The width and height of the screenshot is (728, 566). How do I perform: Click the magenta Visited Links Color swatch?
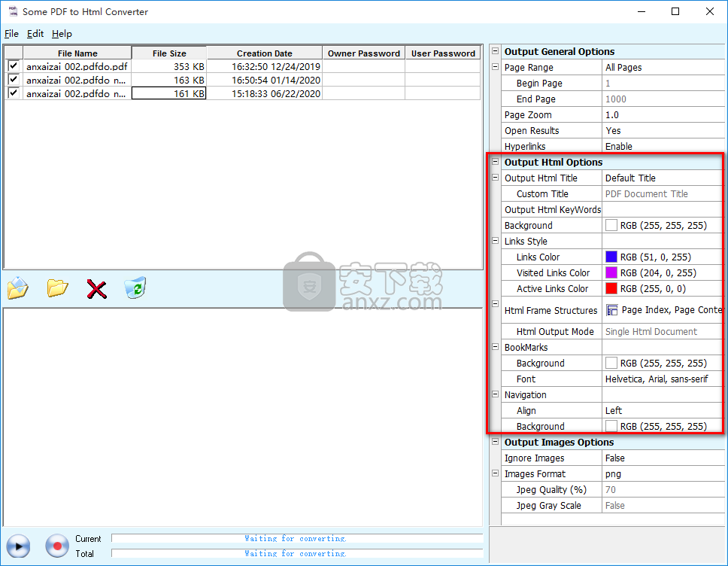611,272
